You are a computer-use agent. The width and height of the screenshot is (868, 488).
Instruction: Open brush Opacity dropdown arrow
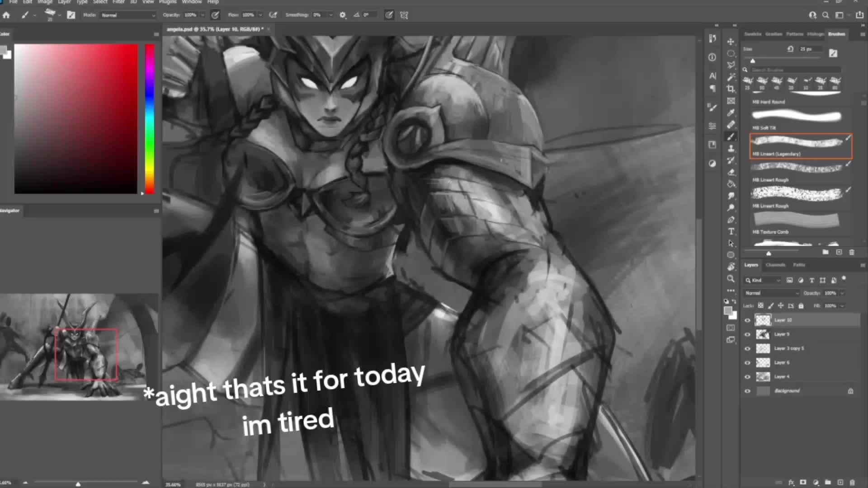pyautogui.click(x=202, y=15)
